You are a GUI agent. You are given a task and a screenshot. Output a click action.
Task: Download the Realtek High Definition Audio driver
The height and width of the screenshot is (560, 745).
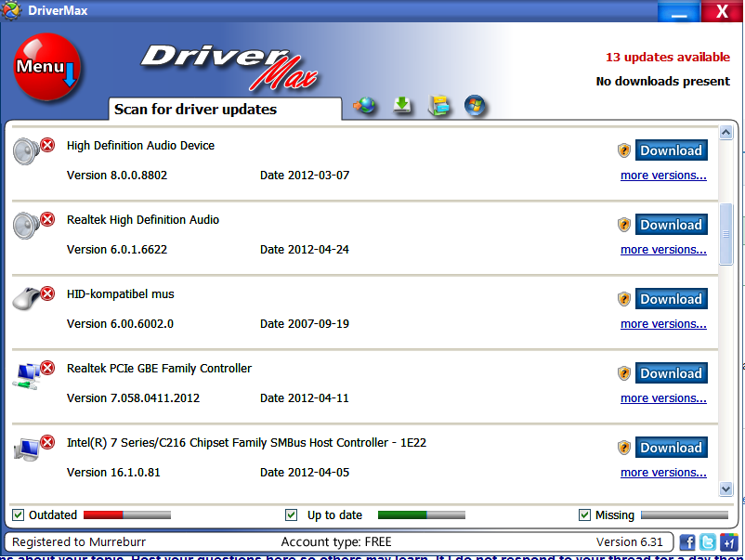[x=672, y=224]
